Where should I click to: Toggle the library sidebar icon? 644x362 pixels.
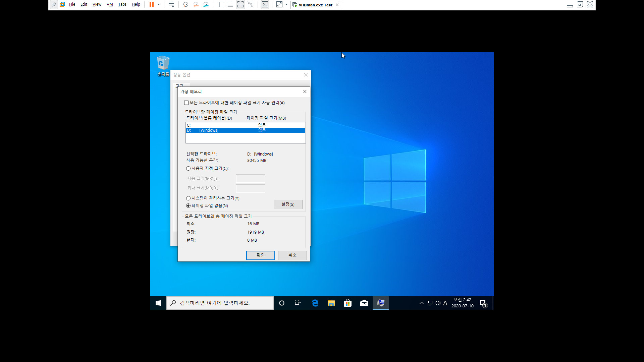(220, 5)
